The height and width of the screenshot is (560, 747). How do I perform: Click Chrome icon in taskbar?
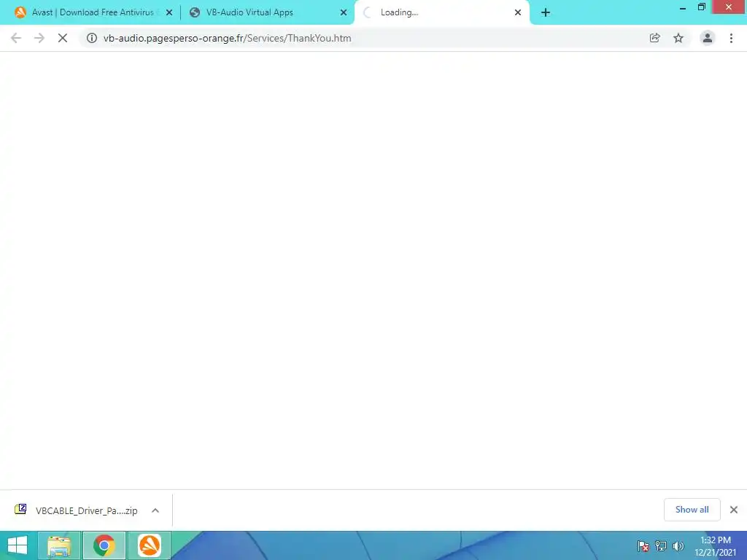104,545
